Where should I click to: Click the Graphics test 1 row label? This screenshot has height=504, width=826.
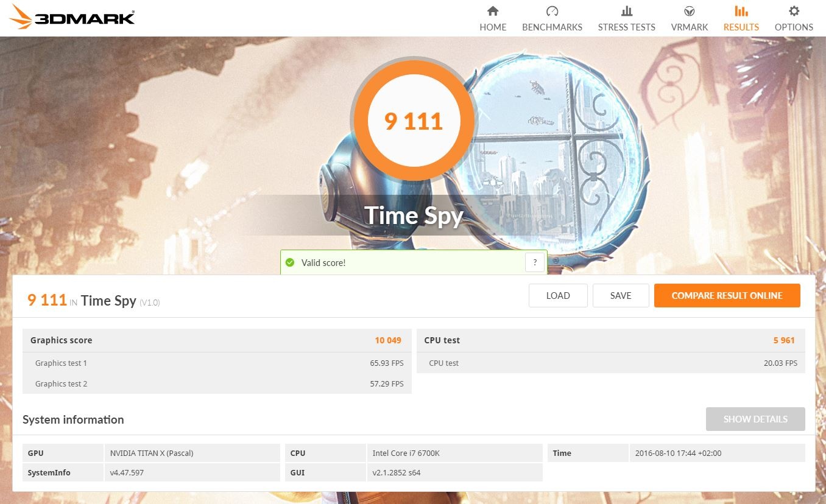click(61, 363)
